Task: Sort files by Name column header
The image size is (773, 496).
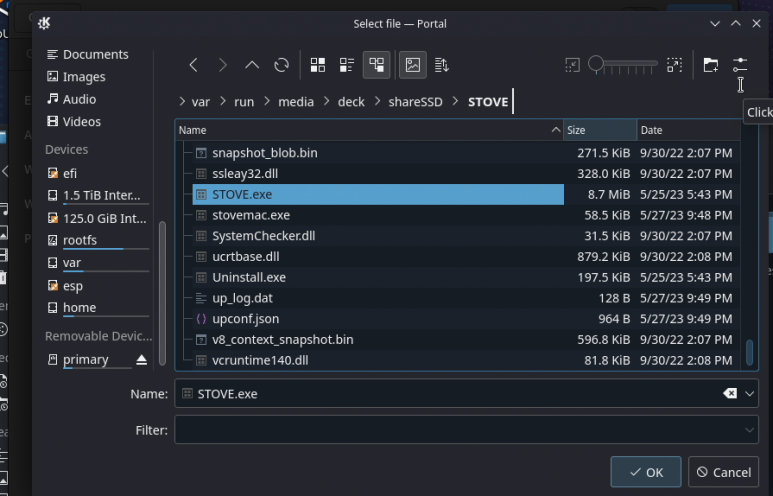Action: [369, 130]
